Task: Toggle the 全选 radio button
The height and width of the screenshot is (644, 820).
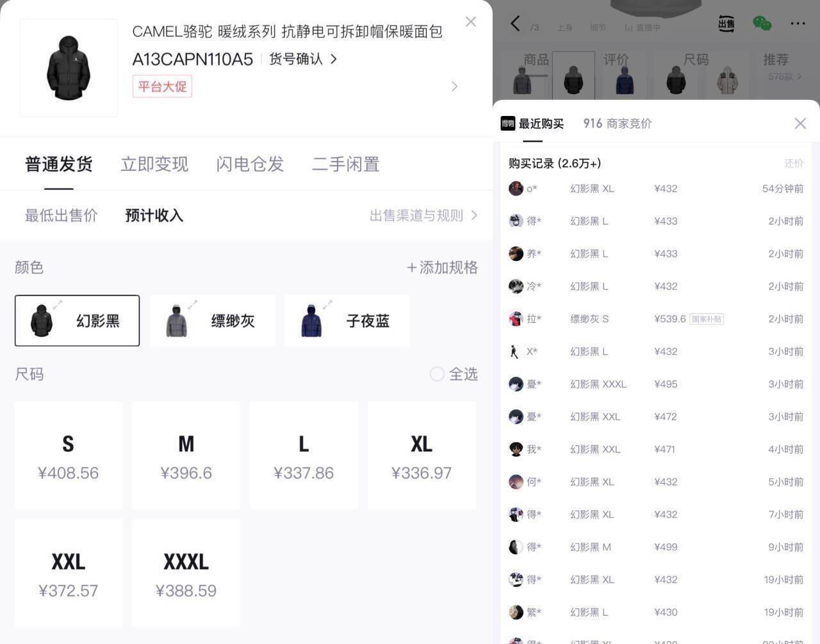Action: (437, 374)
